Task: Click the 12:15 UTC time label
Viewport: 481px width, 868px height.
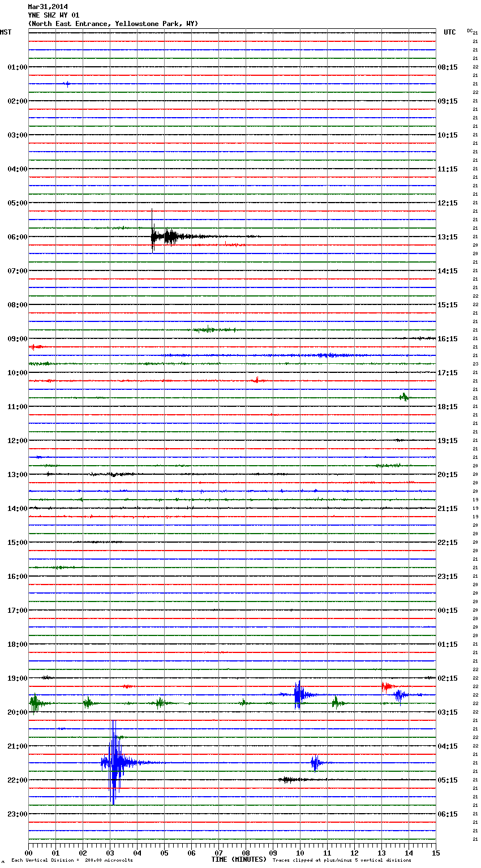Action: point(448,203)
